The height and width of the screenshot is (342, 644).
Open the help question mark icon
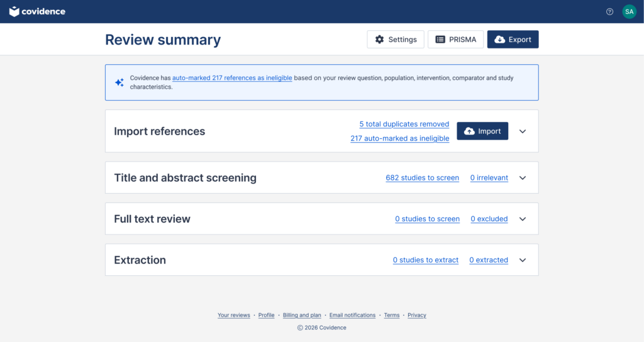click(x=609, y=11)
